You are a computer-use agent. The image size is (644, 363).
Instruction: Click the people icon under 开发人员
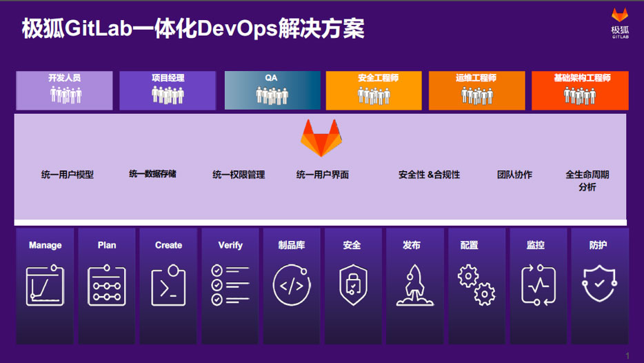(x=66, y=95)
